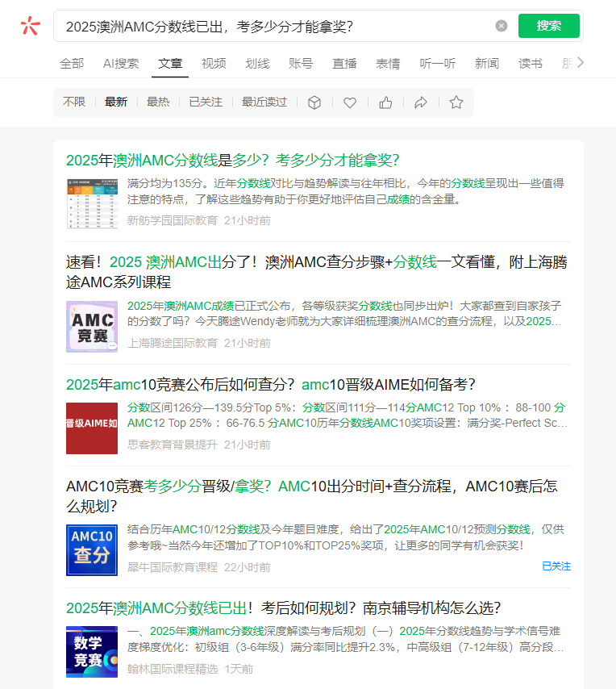The height and width of the screenshot is (689, 616).
Task: Toggle the heart icon filter
Action: (349, 102)
